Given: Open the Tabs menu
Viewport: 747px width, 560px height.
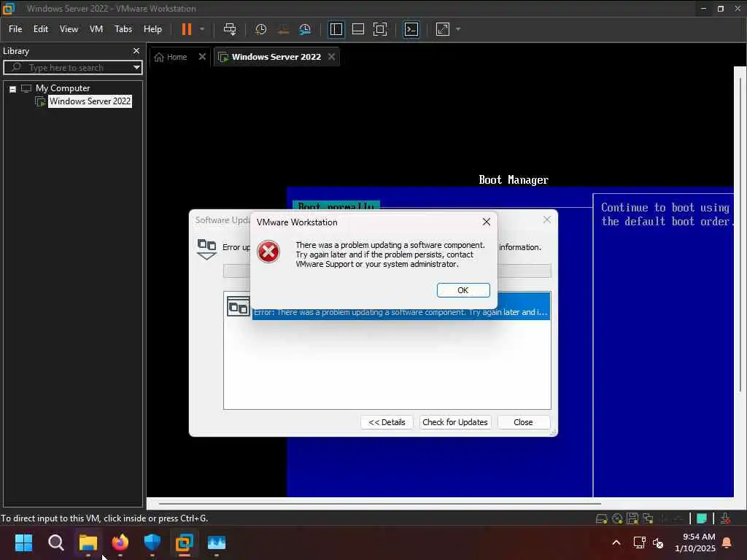Looking at the screenshot, I should [x=123, y=29].
